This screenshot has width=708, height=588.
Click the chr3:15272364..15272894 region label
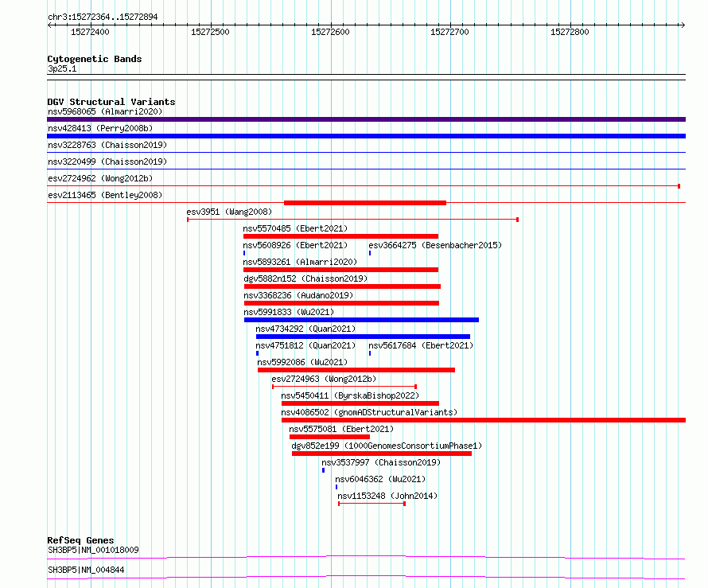pyautogui.click(x=103, y=18)
